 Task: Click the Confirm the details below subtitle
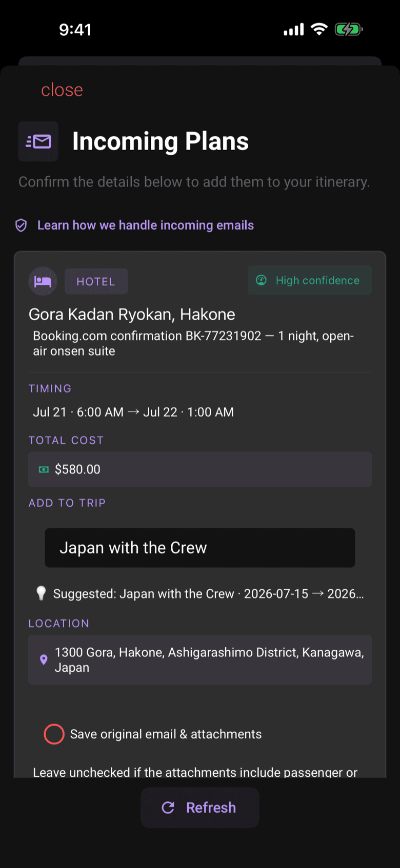(194, 182)
